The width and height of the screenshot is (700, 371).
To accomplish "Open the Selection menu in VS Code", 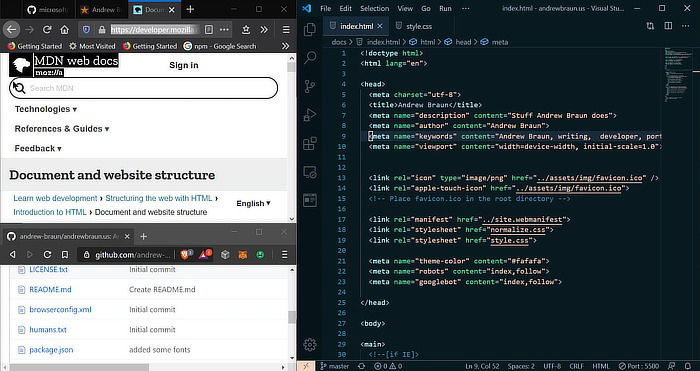I will [x=374, y=8].
